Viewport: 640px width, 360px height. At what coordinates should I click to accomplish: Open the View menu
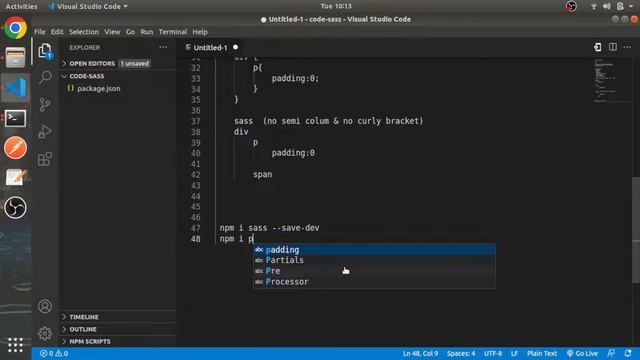pos(112,32)
